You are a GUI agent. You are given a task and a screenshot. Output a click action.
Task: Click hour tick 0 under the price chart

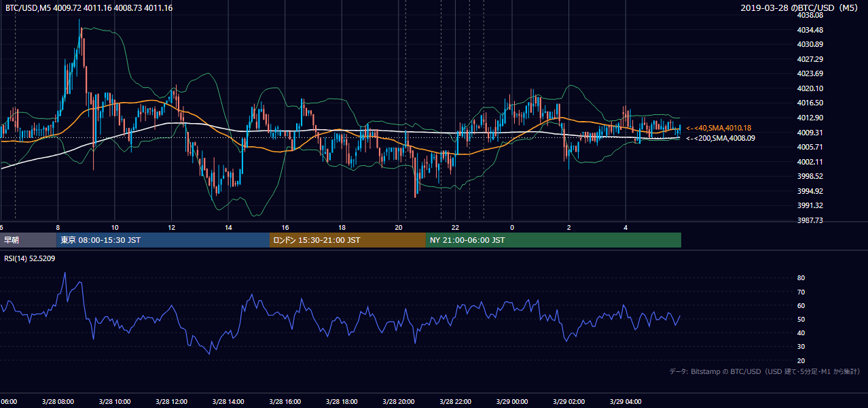(x=512, y=227)
